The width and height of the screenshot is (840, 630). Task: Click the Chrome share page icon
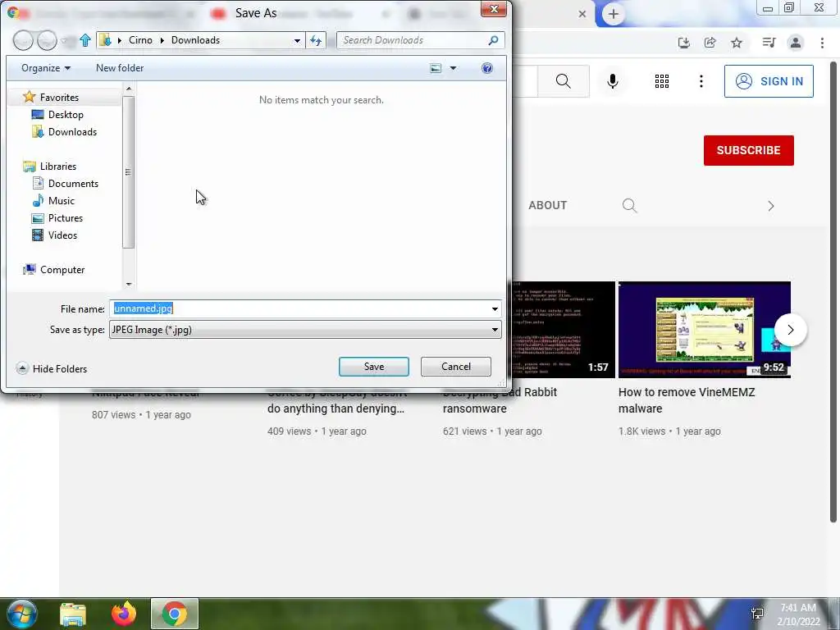click(x=710, y=43)
